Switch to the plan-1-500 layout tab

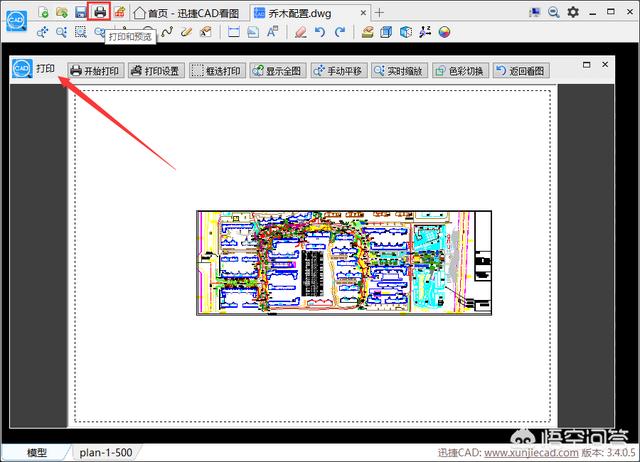[x=106, y=453]
